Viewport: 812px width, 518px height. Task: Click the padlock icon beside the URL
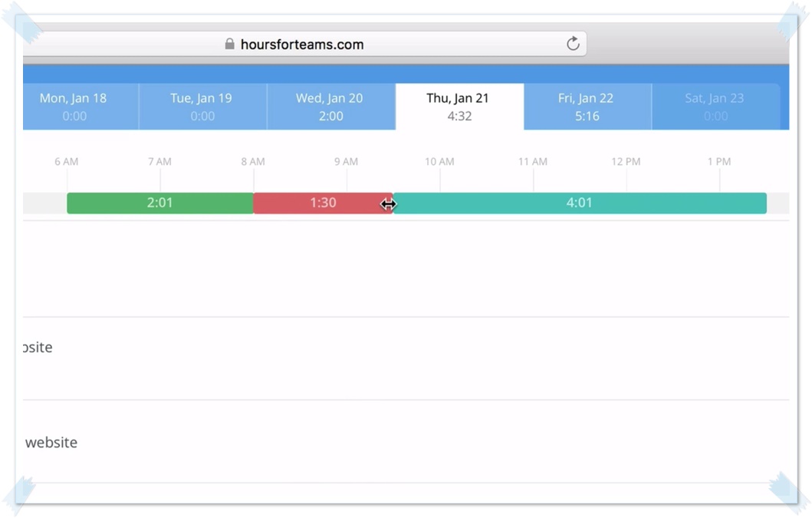[229, 45]
